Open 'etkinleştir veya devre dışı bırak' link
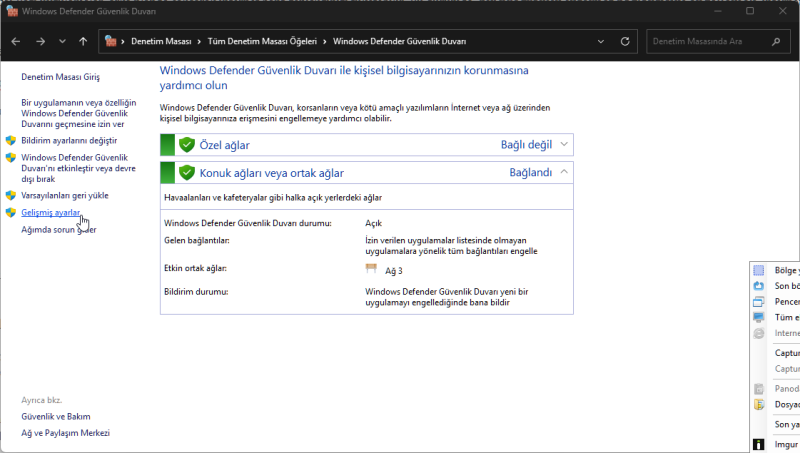The image size is (800, 453). pyautogui.click(x=78, y=168)
